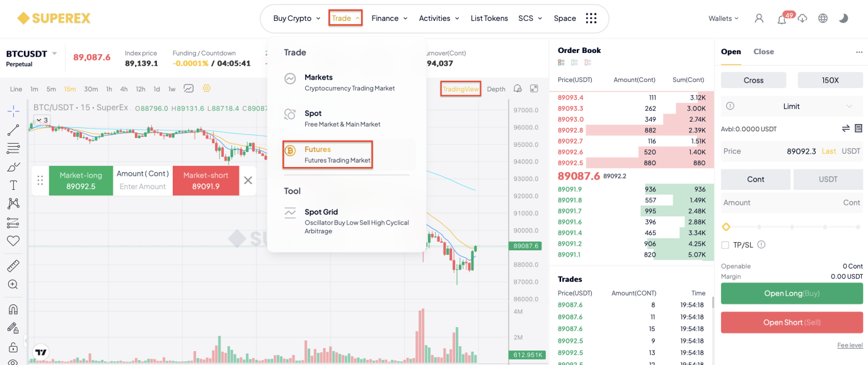Click the amount percentage slider handle
The image size is (868, 365).
pos(726,227)
